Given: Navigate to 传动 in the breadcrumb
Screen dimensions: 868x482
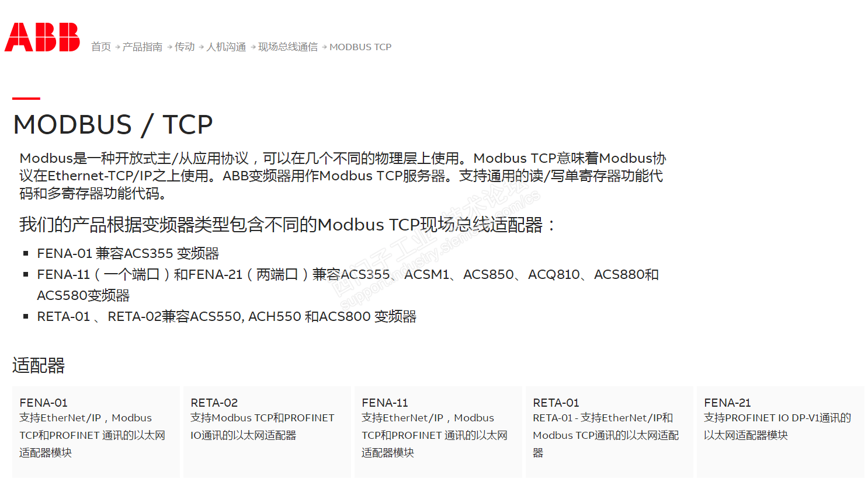Looking at the screenshot, I should (185, 47).
